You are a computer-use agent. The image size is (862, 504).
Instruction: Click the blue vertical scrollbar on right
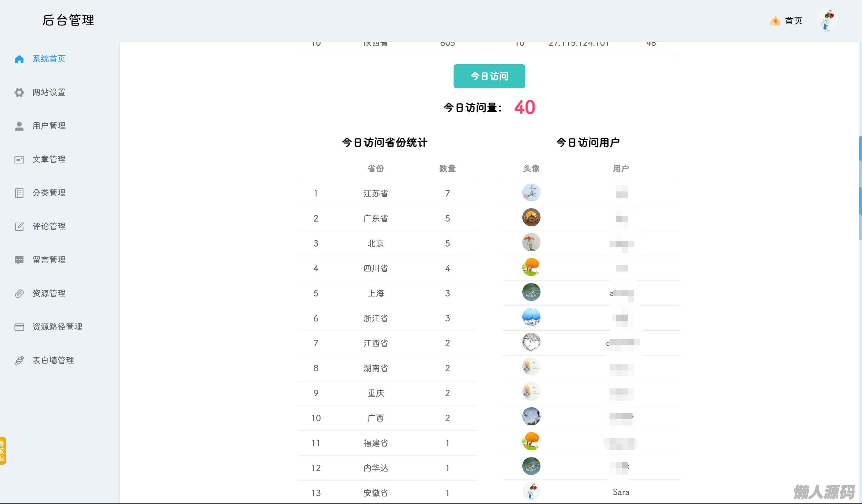860,188
